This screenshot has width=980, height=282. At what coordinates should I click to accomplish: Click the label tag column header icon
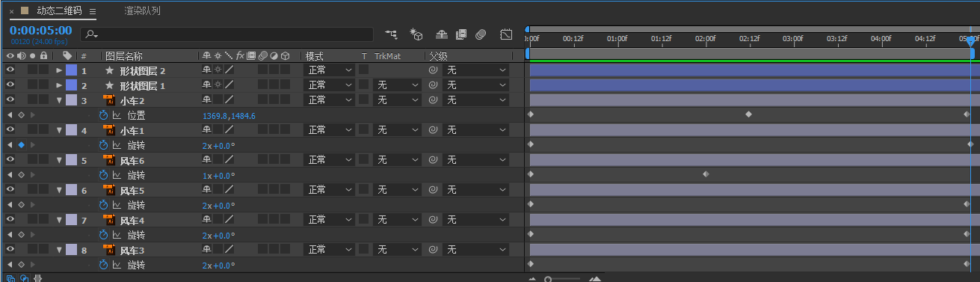[x=67, y=55]
